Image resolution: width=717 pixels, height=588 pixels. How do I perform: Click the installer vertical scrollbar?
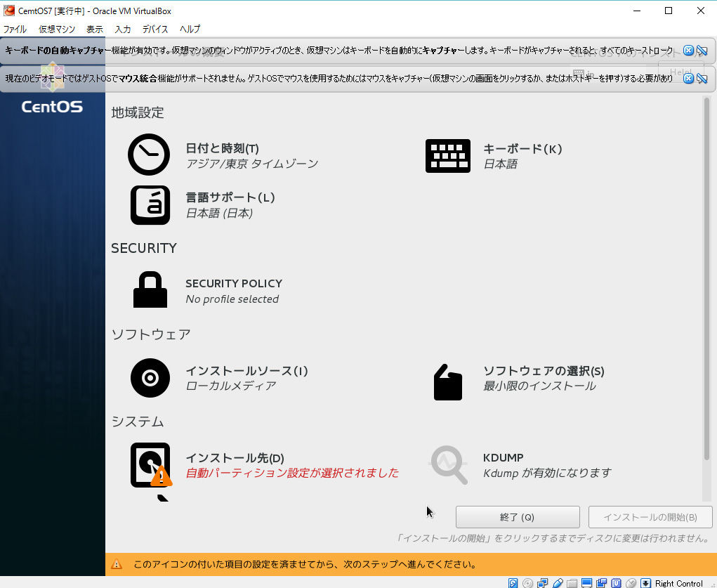pos(706,279)
